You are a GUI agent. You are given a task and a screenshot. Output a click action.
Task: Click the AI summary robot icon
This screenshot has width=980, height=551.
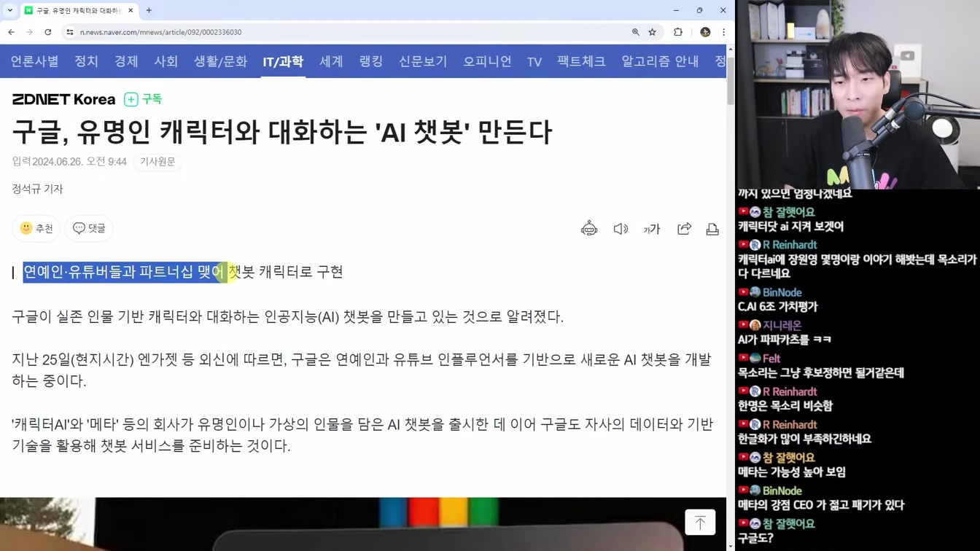(589, 229)
